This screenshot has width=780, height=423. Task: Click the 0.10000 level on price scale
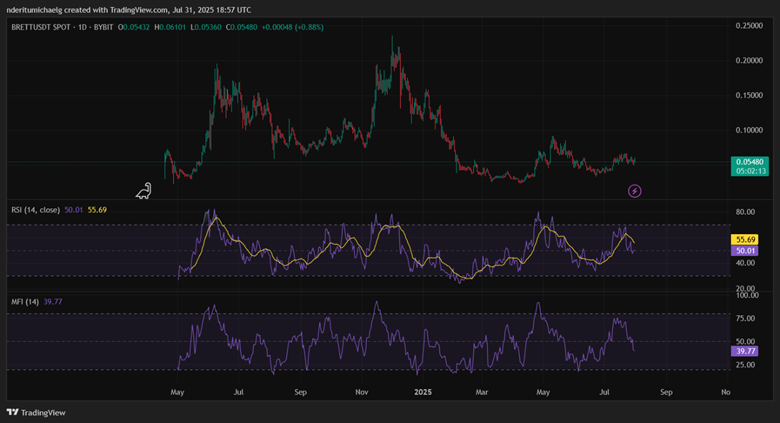click(x=749, y=130)
